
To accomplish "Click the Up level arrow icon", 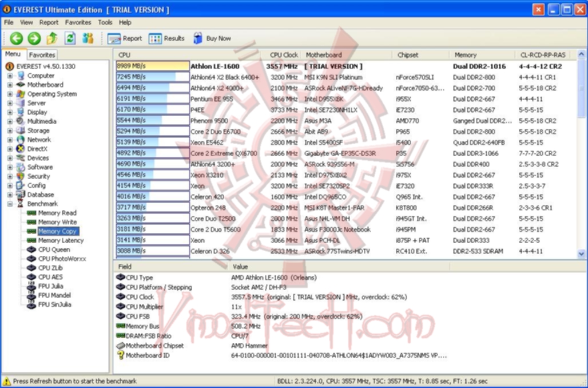I will click(x=52, y=38).
